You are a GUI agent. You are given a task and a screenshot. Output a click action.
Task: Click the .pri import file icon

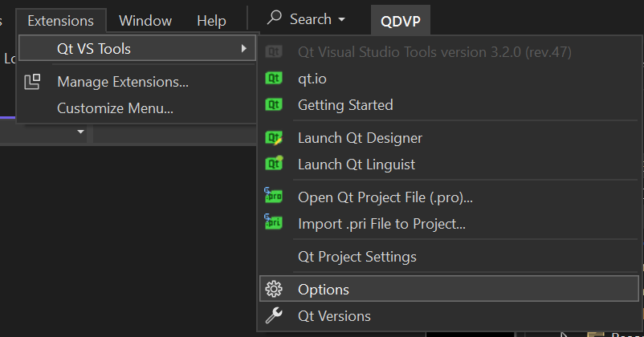(x=274, y=224)
